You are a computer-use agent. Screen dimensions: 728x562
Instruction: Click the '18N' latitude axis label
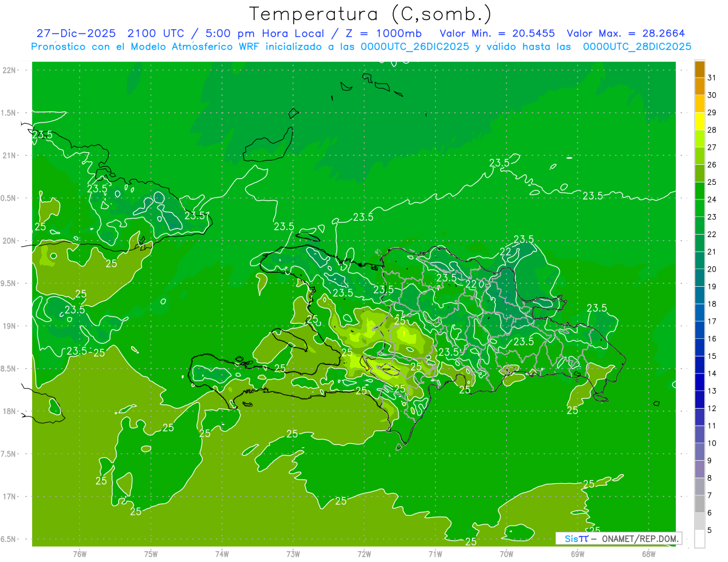click(9, 411)
